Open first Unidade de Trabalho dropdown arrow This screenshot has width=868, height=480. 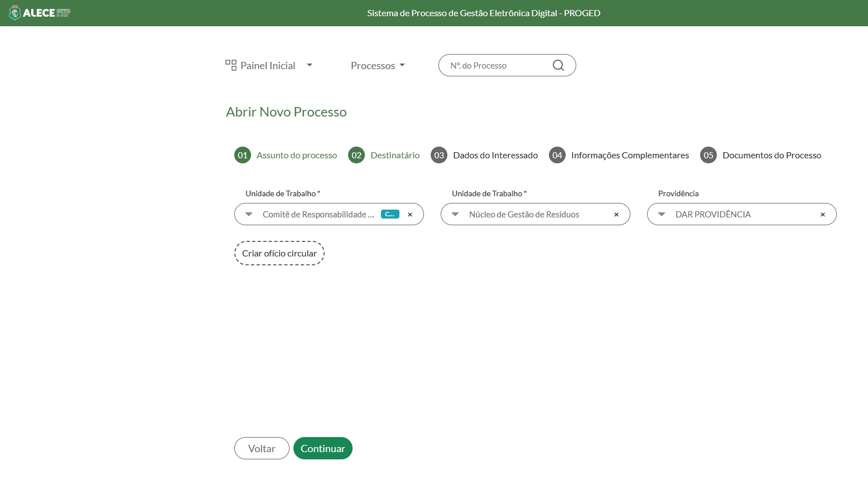[x=249, y=215]
